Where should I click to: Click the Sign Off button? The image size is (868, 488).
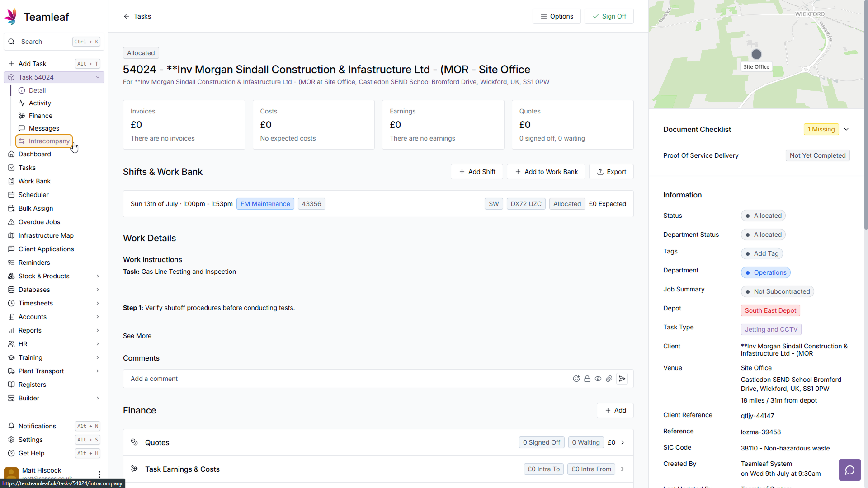[609, 16]
